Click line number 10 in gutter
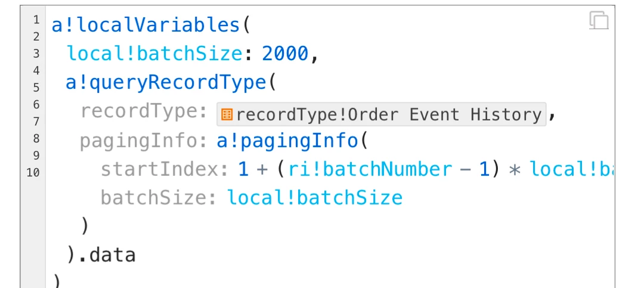The width and height of the screenshot is (644, 288). click(33, 172)
